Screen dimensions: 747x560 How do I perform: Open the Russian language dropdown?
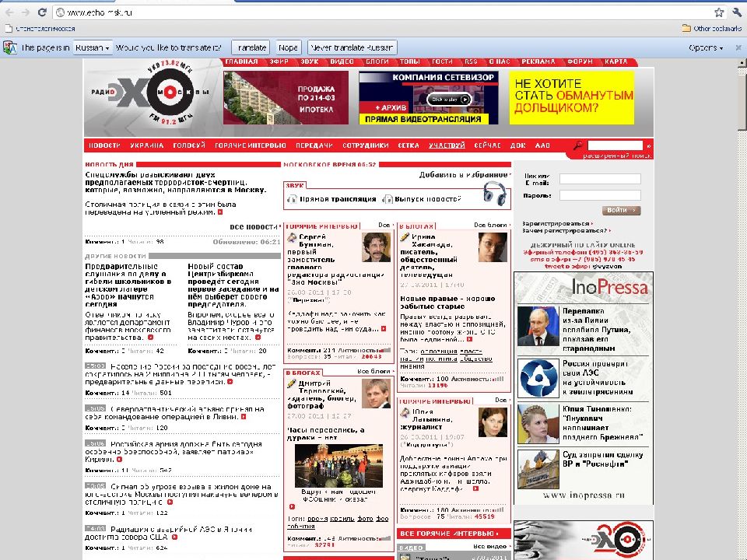(93, 47)
